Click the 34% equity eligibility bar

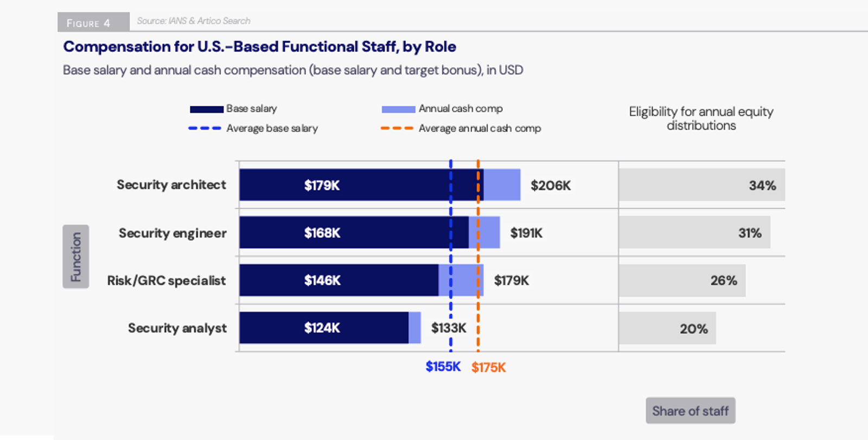701,185
